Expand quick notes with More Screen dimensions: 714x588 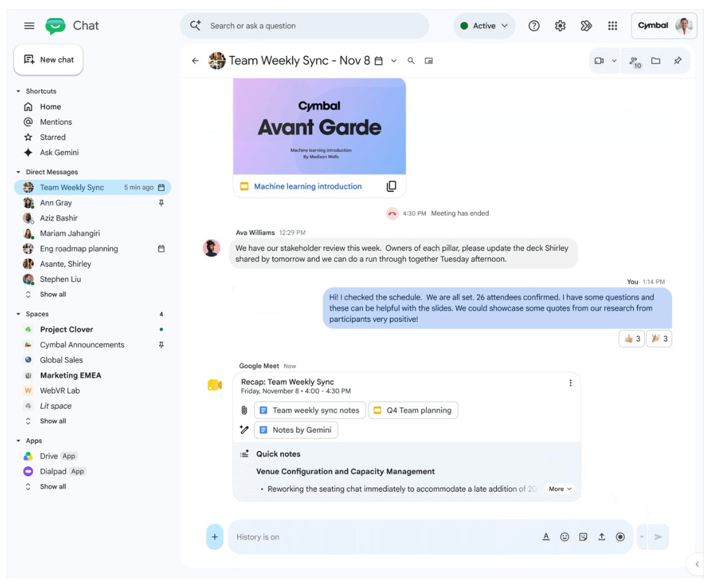click(560, 488)
